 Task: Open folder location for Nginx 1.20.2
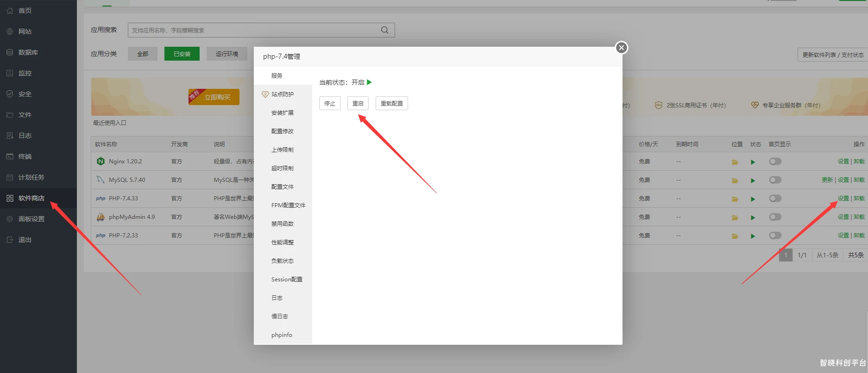[735, 162]
